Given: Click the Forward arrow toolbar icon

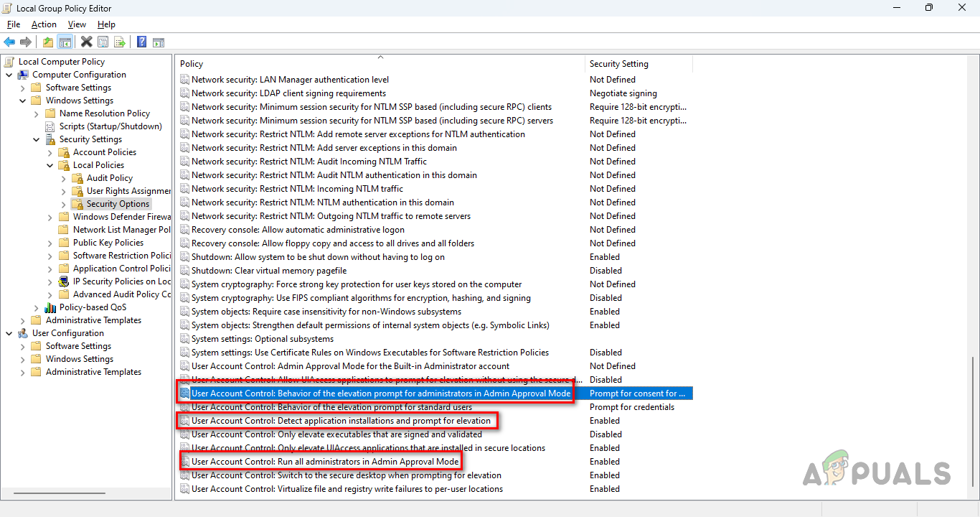Looking at the screenshot, I should pos(26,41).
